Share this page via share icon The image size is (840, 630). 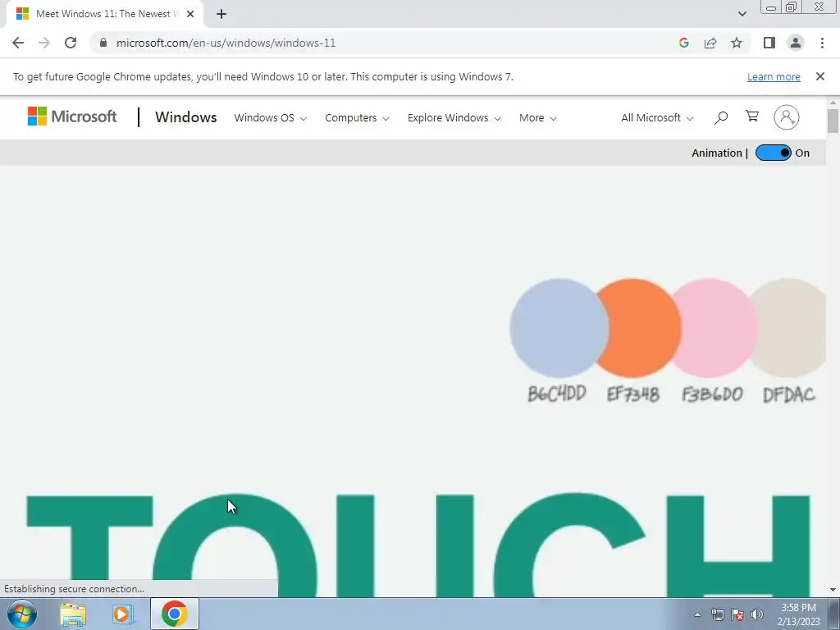coord(710,43)
